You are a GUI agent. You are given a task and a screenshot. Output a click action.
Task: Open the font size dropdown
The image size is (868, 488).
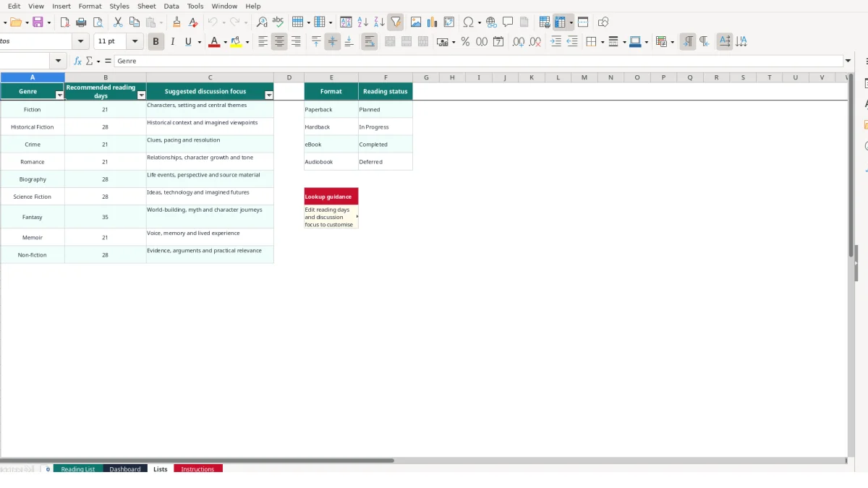point(135,42)
